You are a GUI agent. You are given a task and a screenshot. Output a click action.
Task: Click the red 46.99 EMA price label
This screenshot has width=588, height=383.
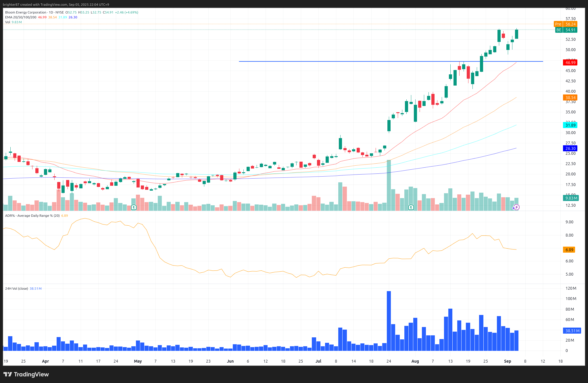pyautogui.click(x=570, y=63)
